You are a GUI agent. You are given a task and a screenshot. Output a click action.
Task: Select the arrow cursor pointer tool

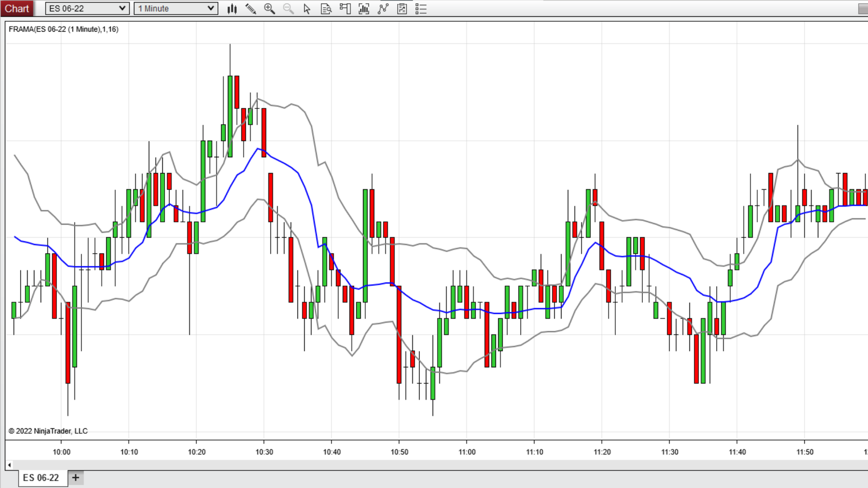pos(307,9)
